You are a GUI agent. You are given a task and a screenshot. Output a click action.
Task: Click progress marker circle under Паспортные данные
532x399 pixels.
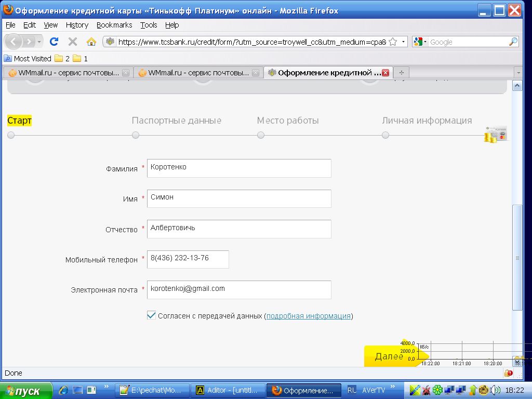tap(136, 135)
